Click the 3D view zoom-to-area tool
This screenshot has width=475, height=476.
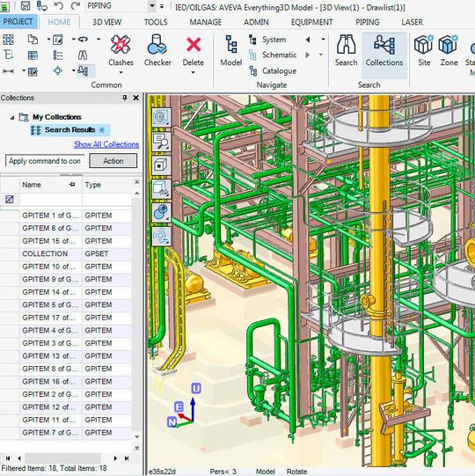(x=161, y=141)
